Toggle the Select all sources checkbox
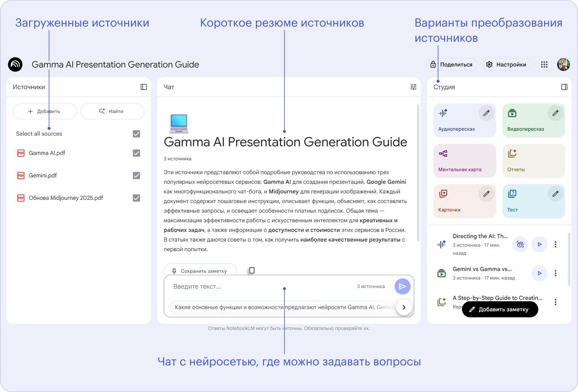The width and height of the screenshot is (578, 392). click(x=137, y=134)
